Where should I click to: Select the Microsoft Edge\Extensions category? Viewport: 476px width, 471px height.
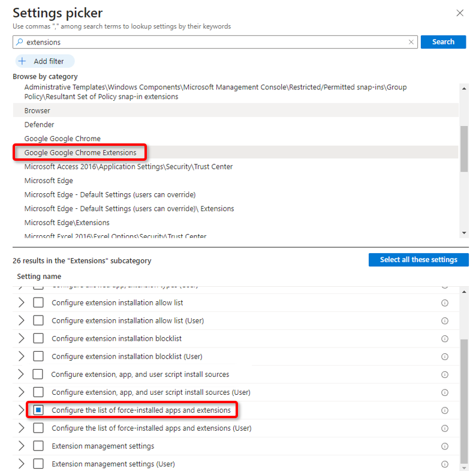[x=67, y=223]
